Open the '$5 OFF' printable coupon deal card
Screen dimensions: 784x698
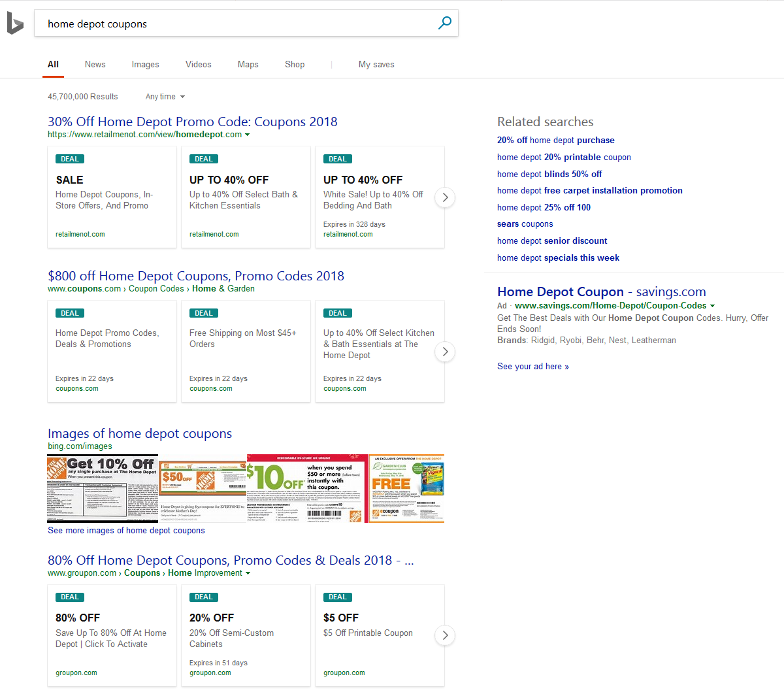379,635
